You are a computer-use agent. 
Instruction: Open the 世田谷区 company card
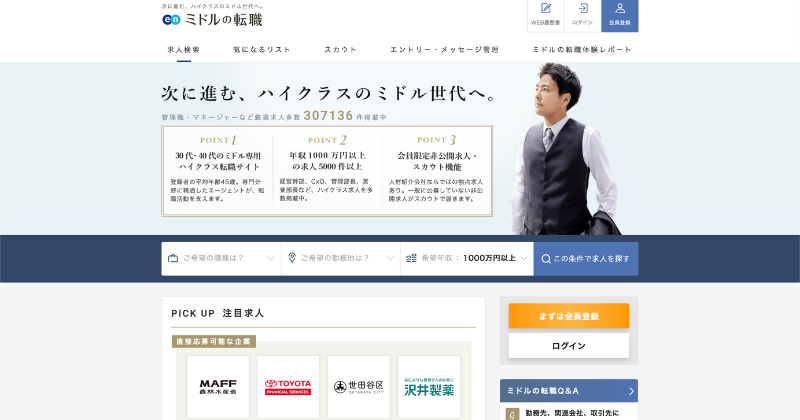359,387
